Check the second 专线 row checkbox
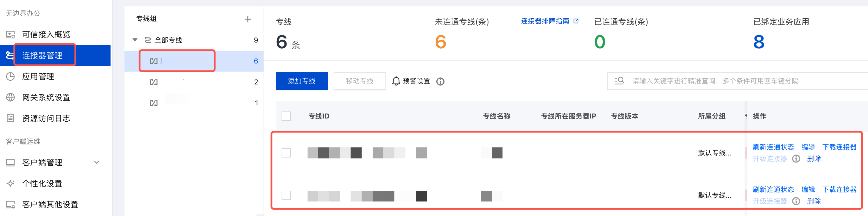This screenshot has width=868, height=216. point(286,195)
